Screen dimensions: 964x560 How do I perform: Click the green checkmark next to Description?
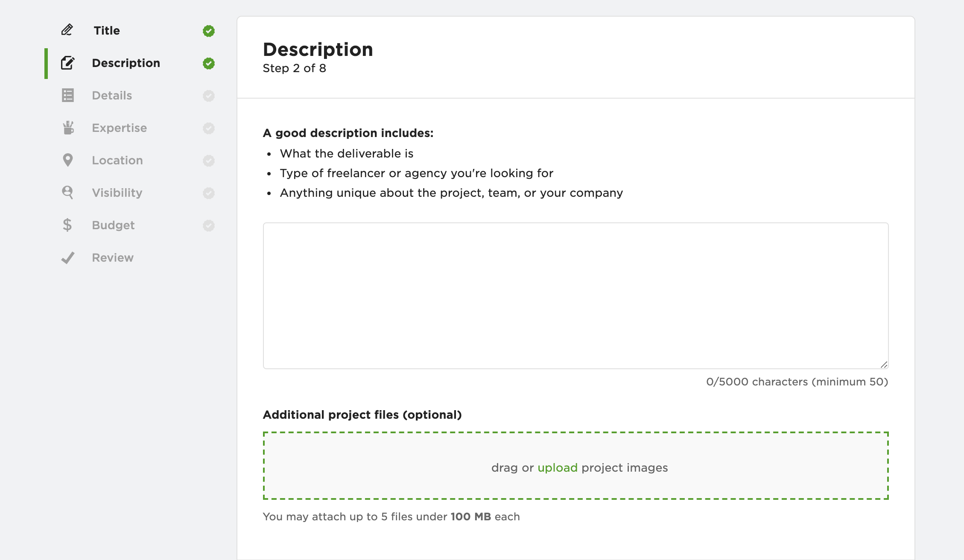[x=208, y=63]
